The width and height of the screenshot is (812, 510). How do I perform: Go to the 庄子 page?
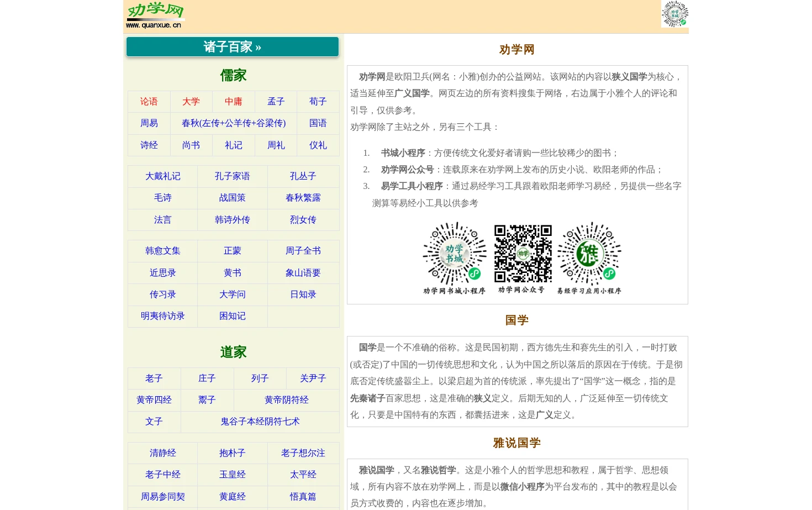tap(207, 378)
